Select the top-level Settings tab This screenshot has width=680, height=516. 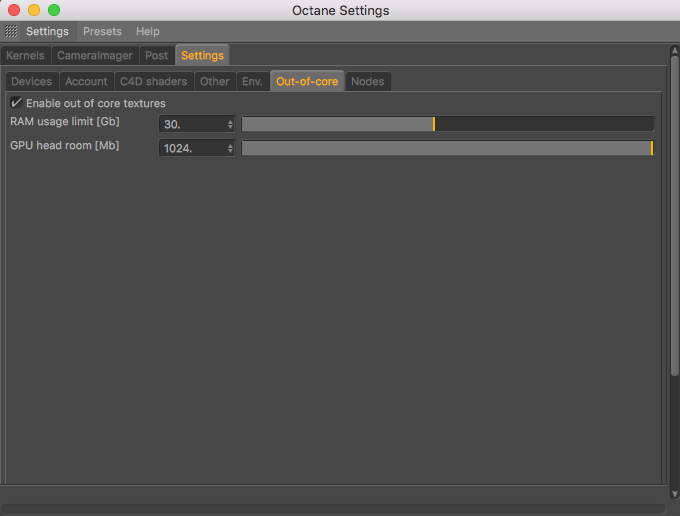pos(203,56)
